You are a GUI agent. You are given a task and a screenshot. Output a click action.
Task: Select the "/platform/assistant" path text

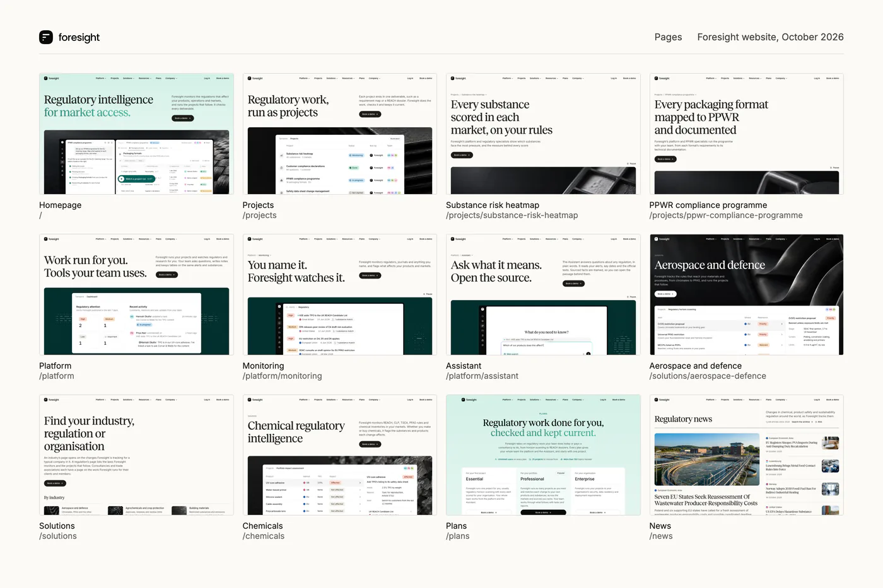[482, 376]
